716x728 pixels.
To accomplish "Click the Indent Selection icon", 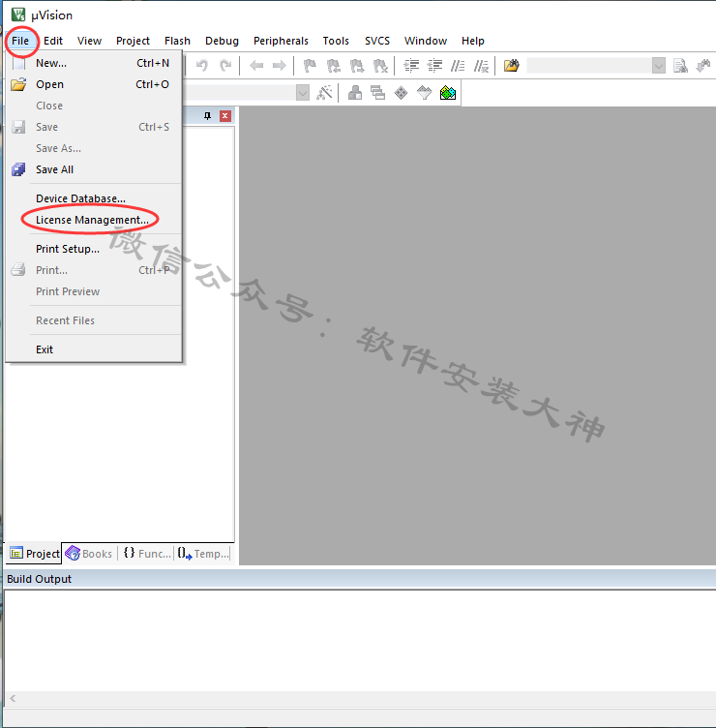I will pyautogui.click(x=411, y=66).
